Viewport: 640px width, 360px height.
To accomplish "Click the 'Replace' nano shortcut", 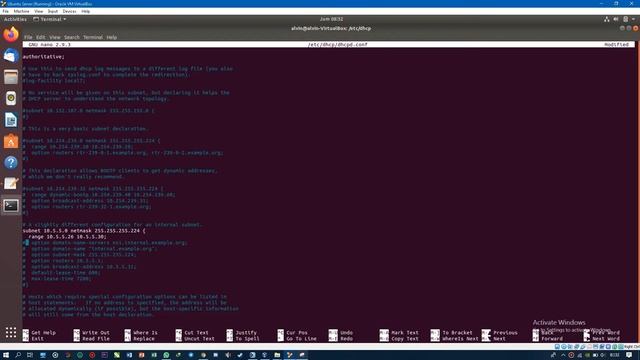I will [x=140, y=339].
